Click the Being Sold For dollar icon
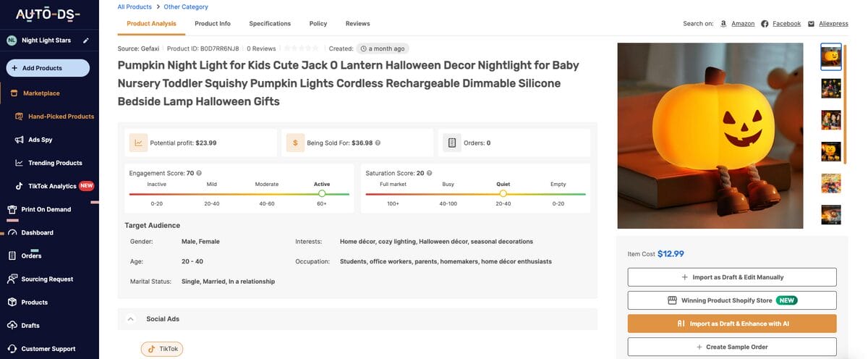This screenshot has height=359, width=868. tap(295, 143)
